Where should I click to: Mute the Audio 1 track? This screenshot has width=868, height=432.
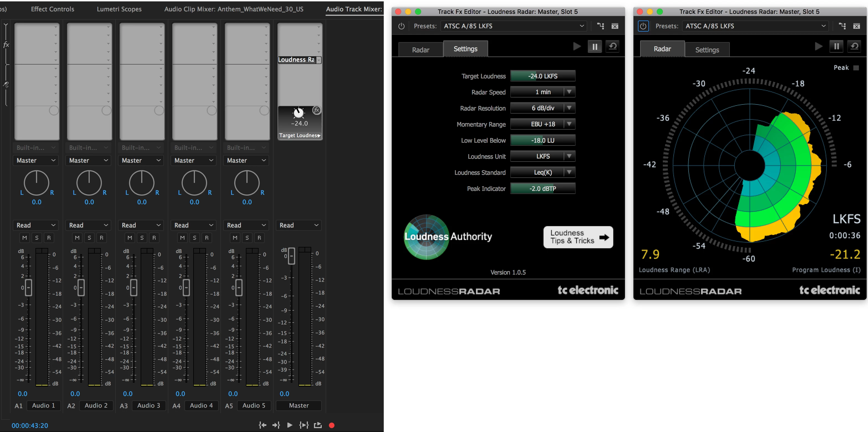coord(25,237)
